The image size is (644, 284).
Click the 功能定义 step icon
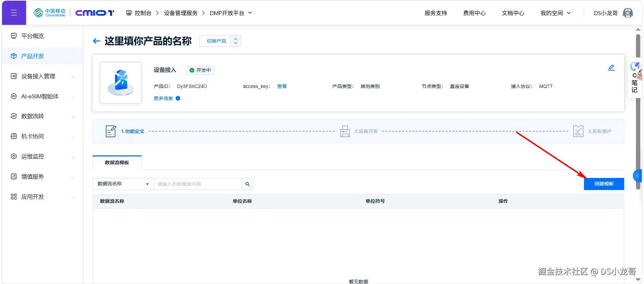click(111, 131)
